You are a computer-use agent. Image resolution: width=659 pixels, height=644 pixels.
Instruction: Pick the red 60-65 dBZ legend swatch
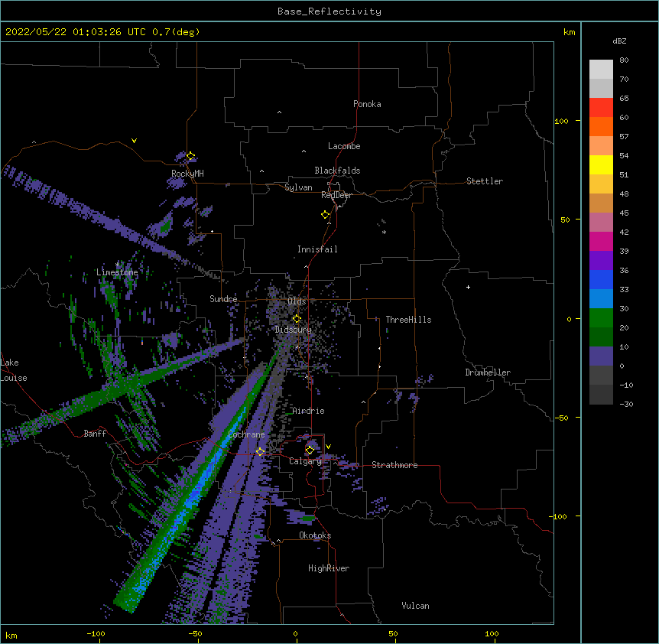coord(601,107)
